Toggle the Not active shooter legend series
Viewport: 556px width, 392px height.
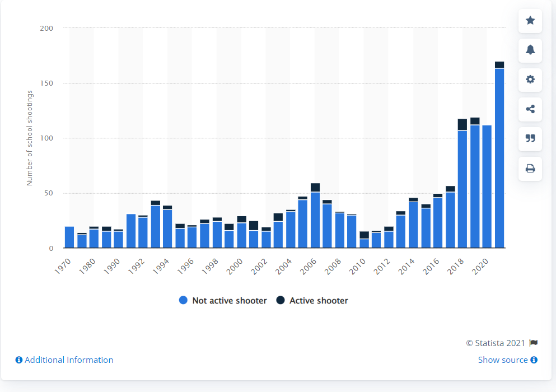(230, 301)
